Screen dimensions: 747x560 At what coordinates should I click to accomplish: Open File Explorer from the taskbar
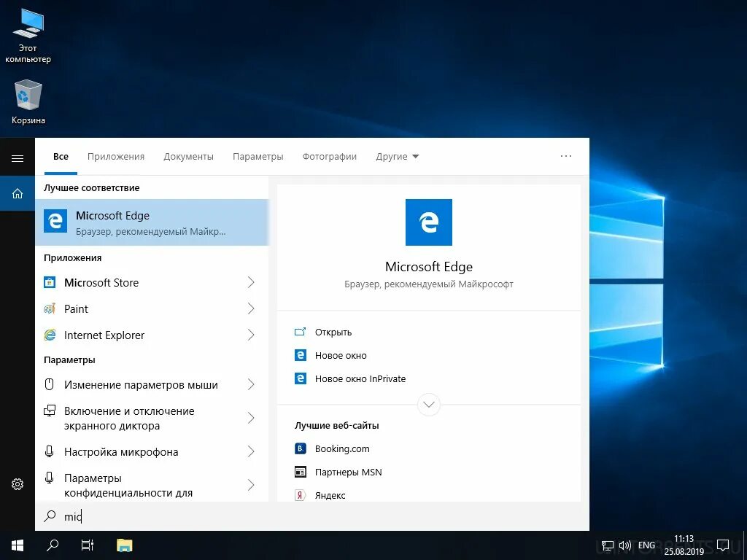point(124,545)
